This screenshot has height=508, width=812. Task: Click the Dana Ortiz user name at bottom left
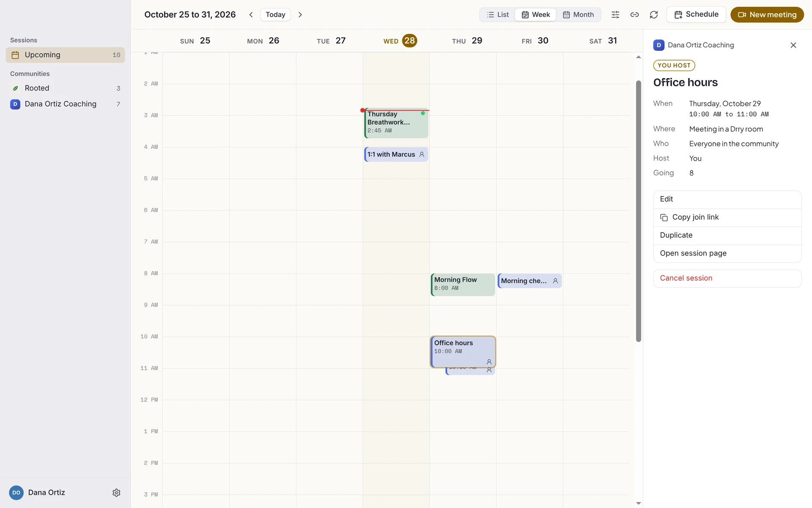click(x=47, y=492)
